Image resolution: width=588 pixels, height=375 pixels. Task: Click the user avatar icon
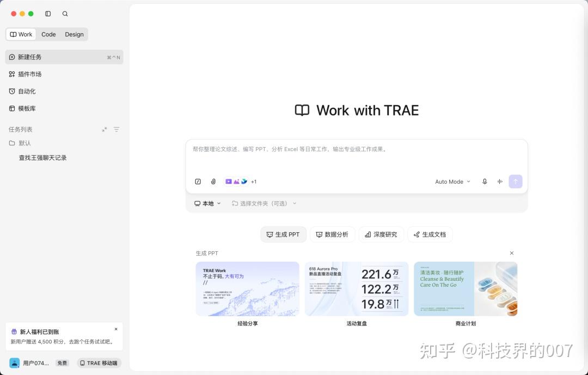[x=14, y=363]
